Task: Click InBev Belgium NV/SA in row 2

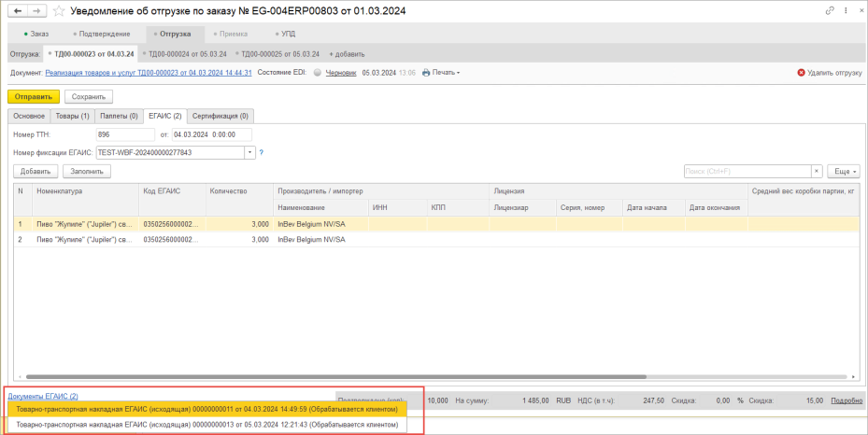Action: (311, 239)
